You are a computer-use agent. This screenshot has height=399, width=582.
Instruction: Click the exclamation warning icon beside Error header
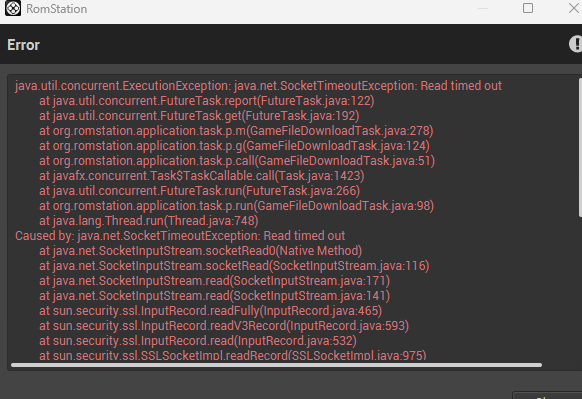575,44
